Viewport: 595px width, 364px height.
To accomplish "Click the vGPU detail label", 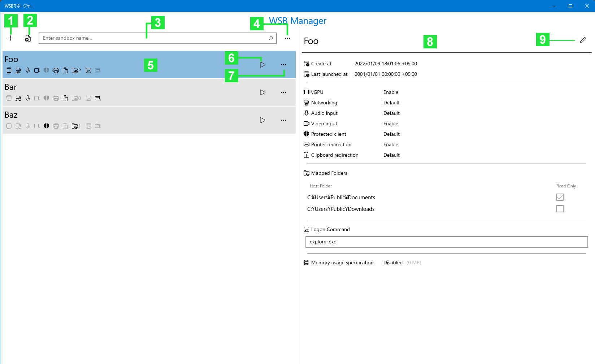I will [x=317, y=92].
